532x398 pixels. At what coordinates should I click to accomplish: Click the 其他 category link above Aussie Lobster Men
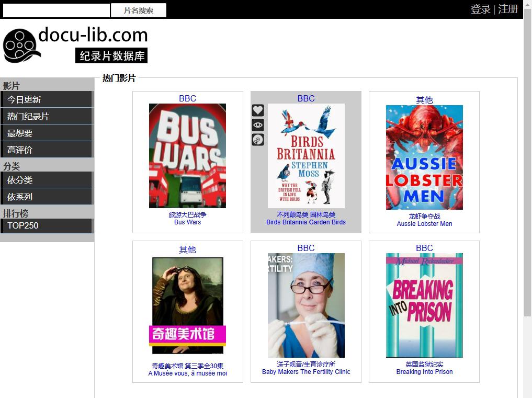tap(424, 100)
